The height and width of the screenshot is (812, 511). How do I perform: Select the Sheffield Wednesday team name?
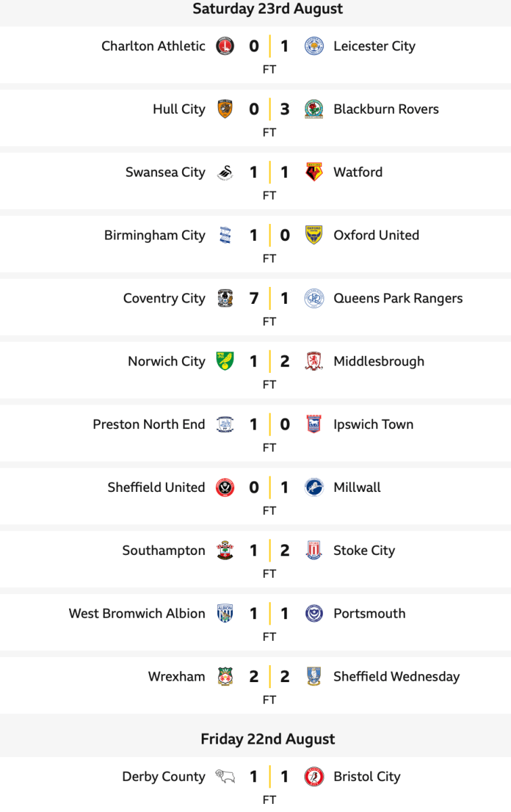[396, 676]
